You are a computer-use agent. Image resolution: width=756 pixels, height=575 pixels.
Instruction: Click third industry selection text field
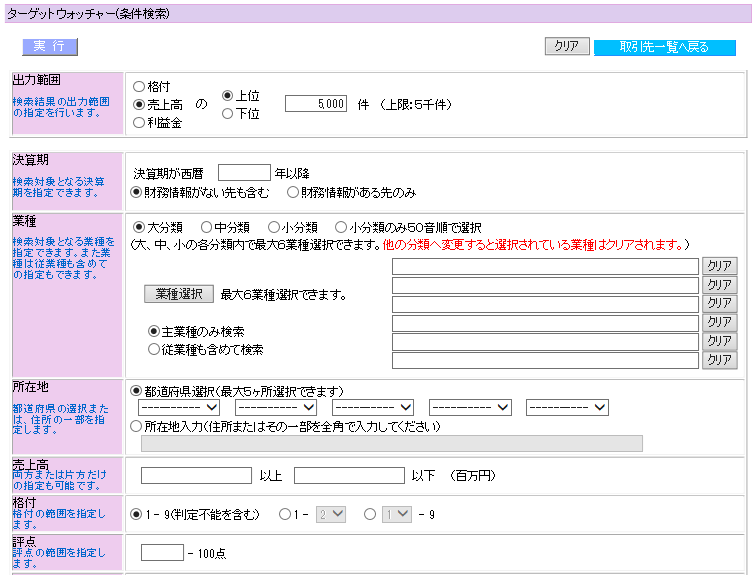(x=545, y=304)
